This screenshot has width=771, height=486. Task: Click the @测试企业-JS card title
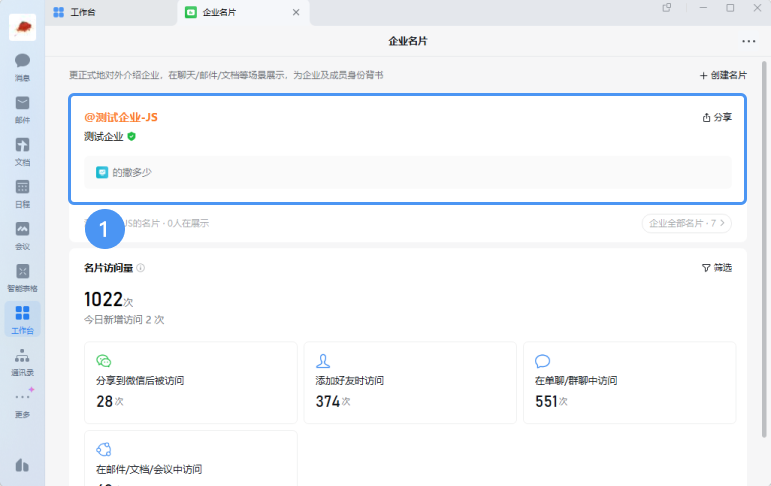point(121,117)
